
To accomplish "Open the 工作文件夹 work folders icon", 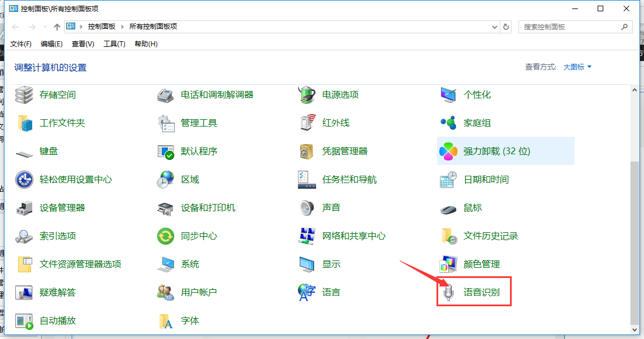I will click(x=24, y=123).
